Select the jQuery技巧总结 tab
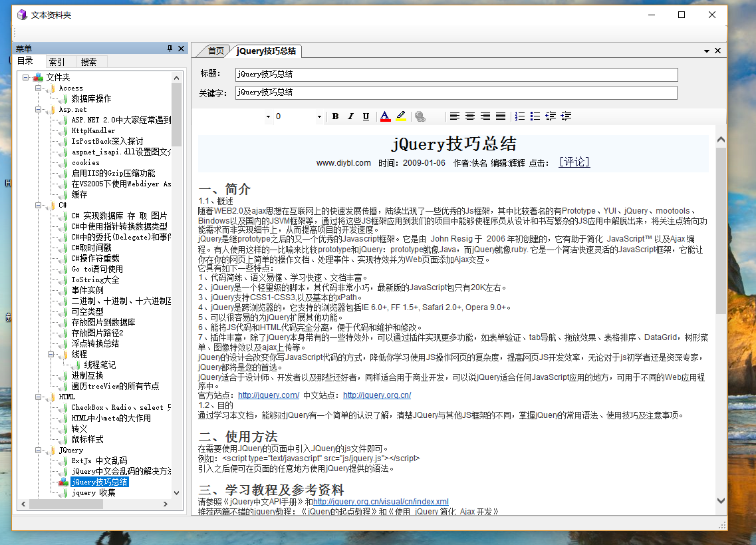This screenshot has width=756, height=545. [x=266, y=51]
